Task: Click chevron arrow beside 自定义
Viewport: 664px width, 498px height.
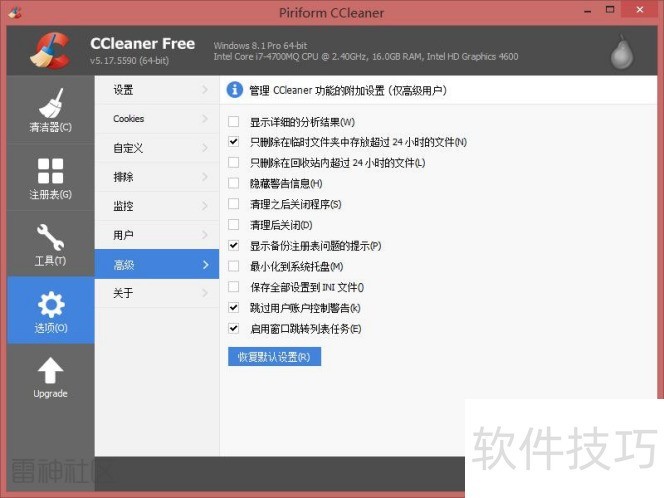Action: (x=205, y=148)
